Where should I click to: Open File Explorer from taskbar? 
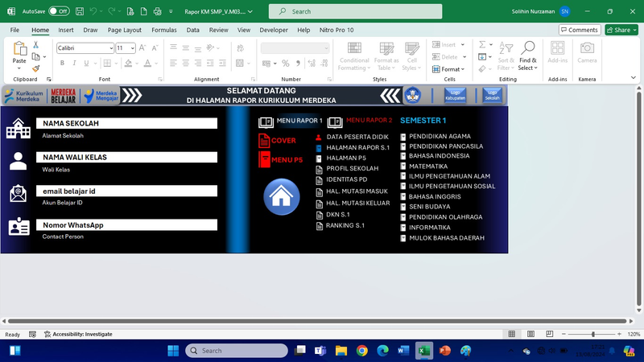(341, 351)
